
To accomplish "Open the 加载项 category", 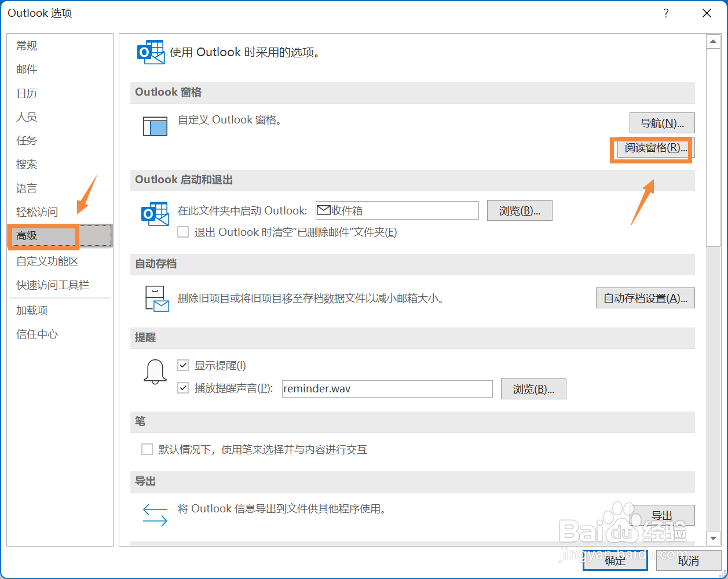I will pos(60,311).
